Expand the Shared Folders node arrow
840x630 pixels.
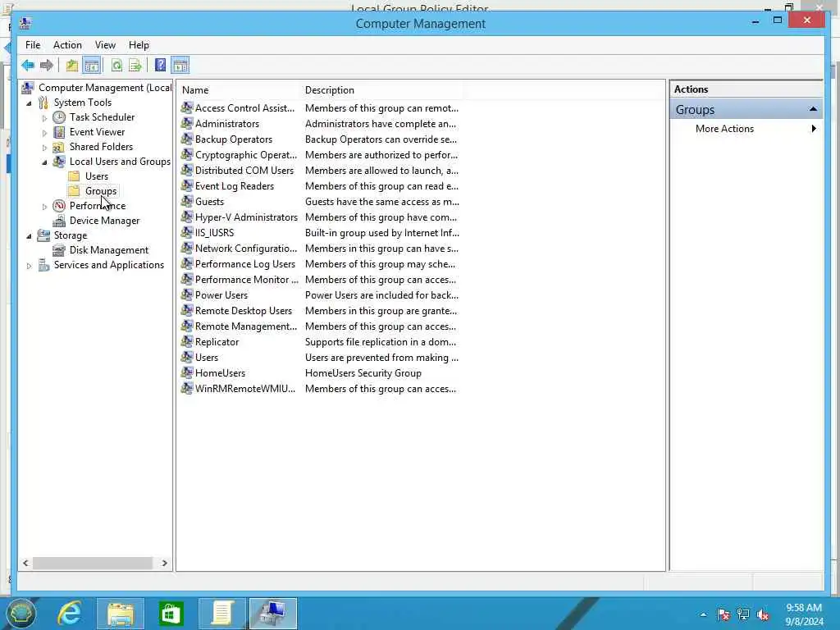click(44, 148)
